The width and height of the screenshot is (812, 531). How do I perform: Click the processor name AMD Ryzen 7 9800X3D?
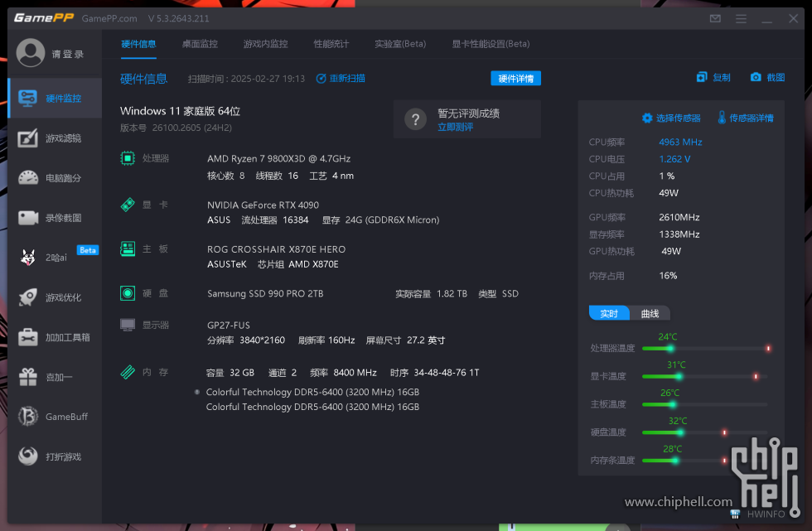tap(278, 158)
